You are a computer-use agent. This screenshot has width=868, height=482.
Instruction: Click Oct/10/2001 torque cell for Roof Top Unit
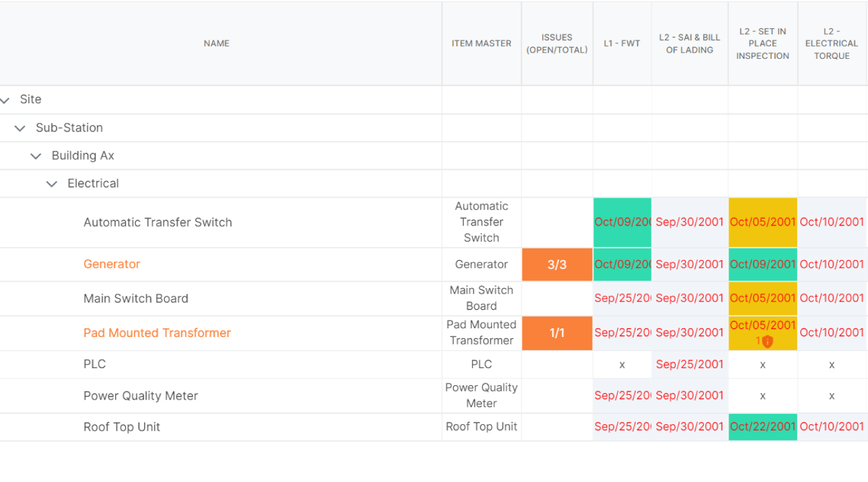[x=832, y=427]
